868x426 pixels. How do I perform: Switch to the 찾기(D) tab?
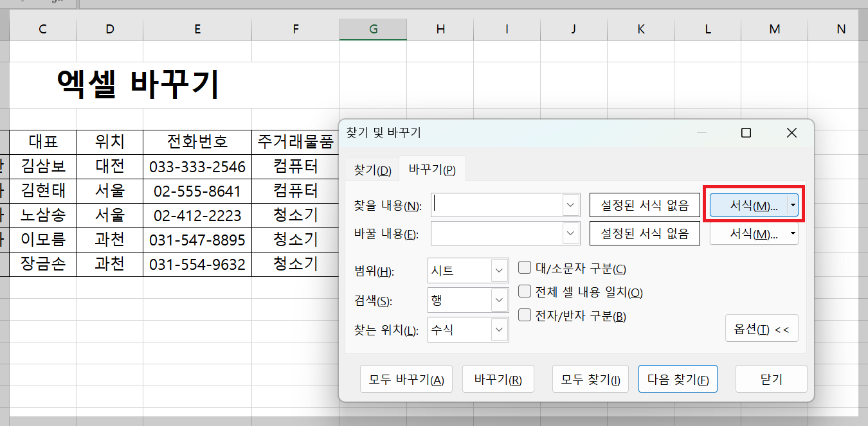372,168
